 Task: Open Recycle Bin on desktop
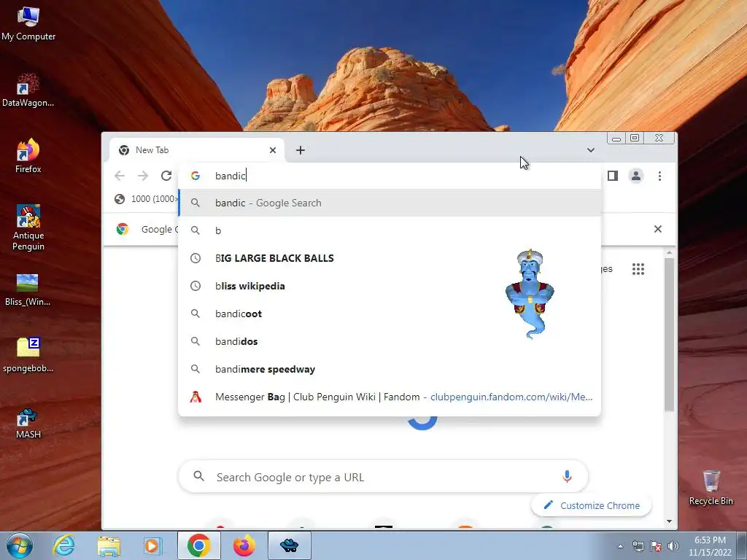pos(711,488)
